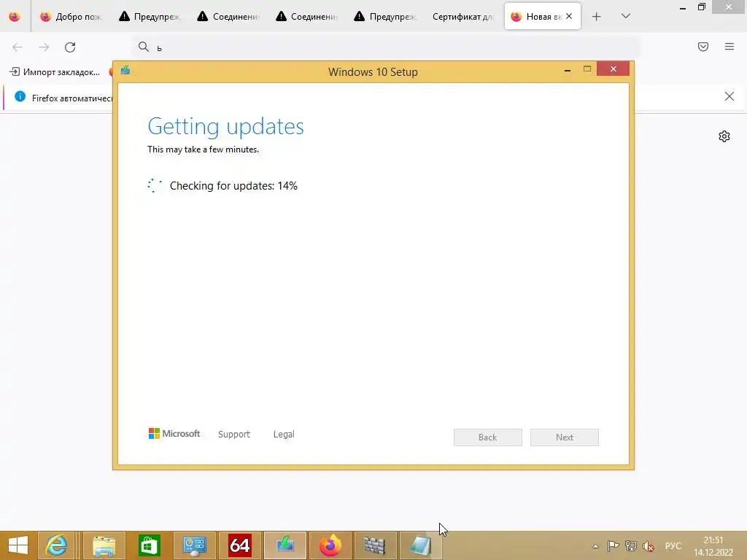Open Action Center flag tray icon
Image resolution: width=747 pixels, height=560 pixels.
613,545
